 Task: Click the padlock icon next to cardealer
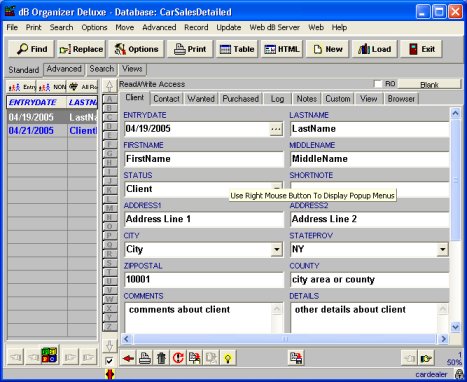pyautogui.click(x=460, y=375)
